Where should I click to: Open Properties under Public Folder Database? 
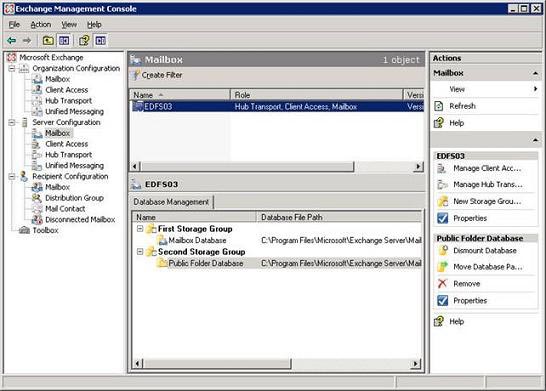pos(470,300)
